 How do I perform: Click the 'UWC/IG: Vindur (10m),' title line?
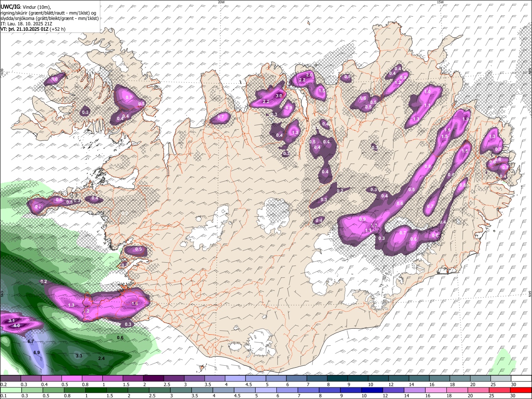click(x=25, y=7)
